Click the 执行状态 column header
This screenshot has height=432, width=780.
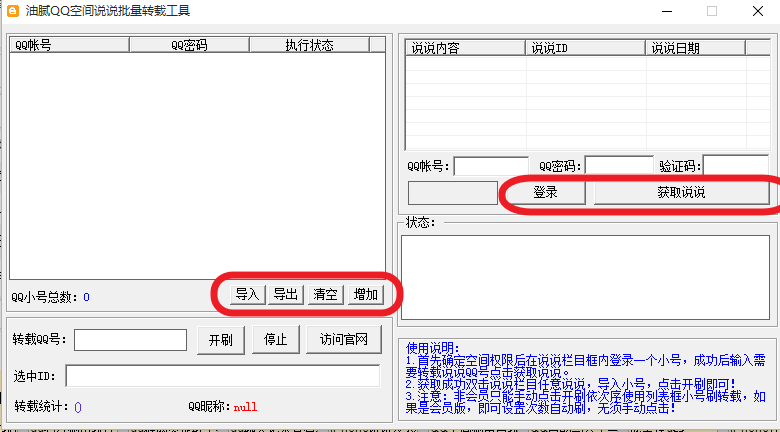pyautogui.click(x=309, y=45)
